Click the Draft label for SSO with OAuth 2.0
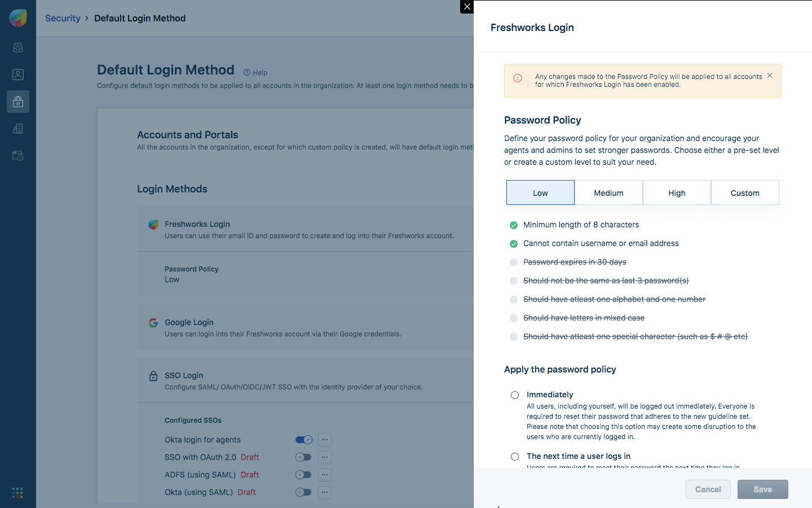 (x=250, y=457)
